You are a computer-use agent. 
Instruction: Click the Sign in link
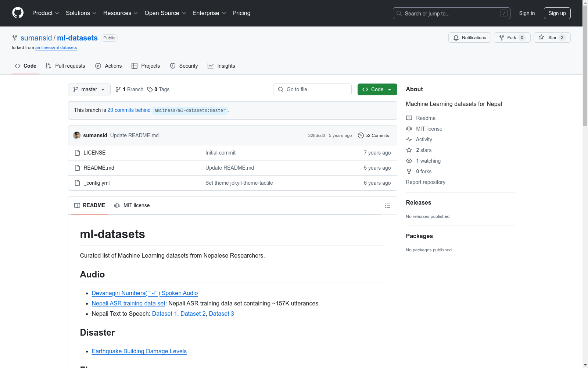(527, 13)
